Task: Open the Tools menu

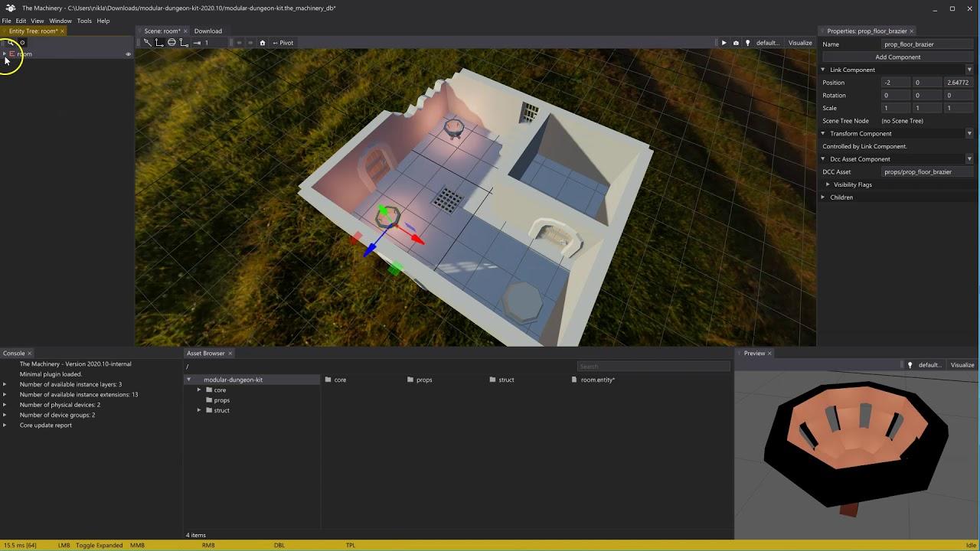Action: click(x=84, y=21)
